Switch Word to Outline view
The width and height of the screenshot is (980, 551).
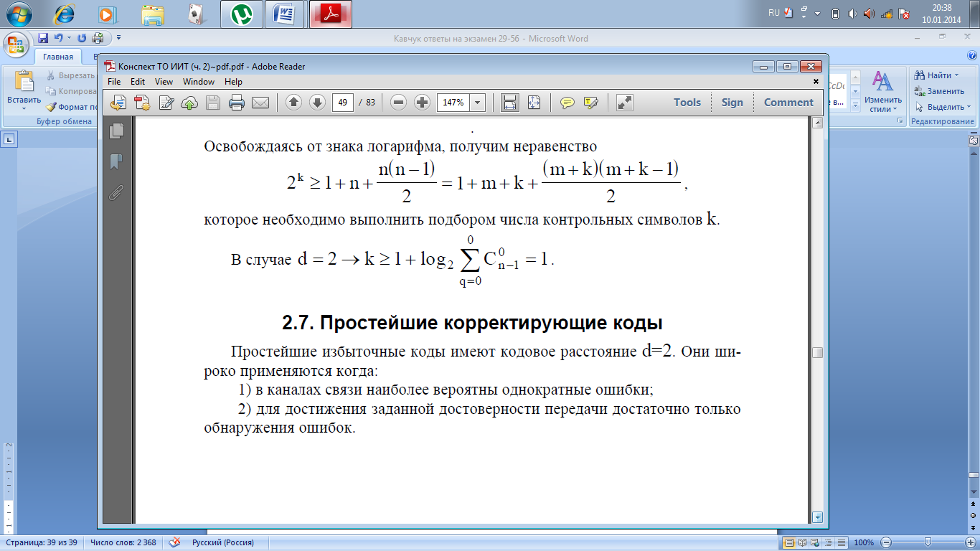click(x=829, y=542)
